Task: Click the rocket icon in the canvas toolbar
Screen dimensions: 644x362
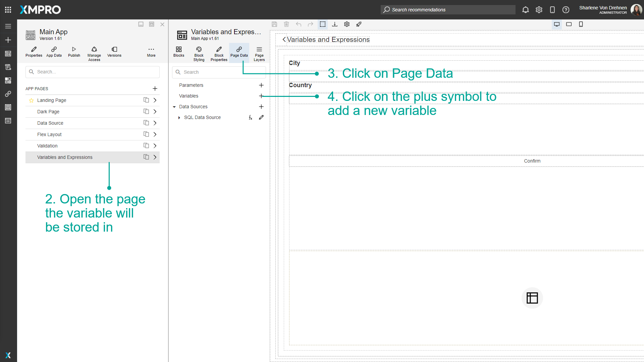Action: pos(359,24)
